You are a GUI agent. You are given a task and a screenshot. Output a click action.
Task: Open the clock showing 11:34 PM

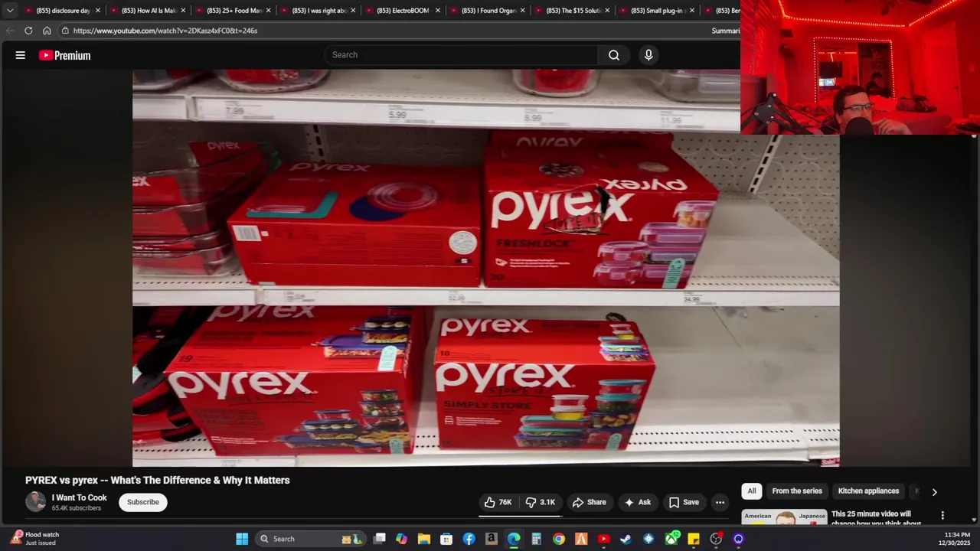pyautogui.click(x=958, y=539)
